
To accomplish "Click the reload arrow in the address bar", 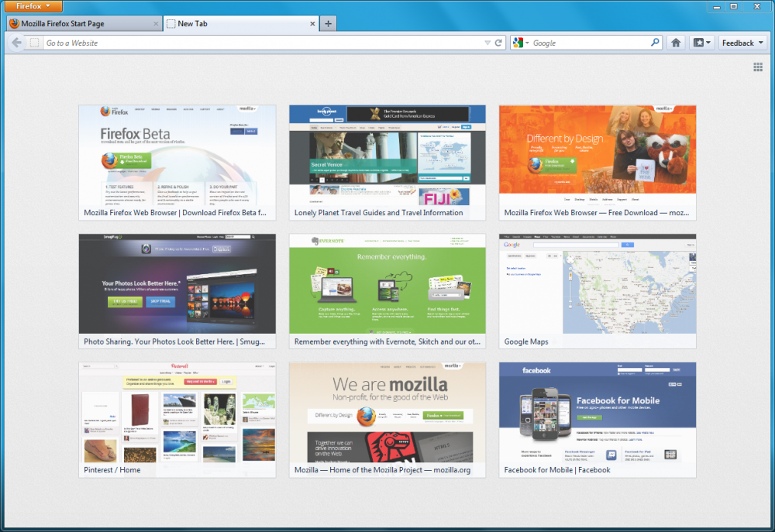I will pyautogui.click(x=498, y=43).
